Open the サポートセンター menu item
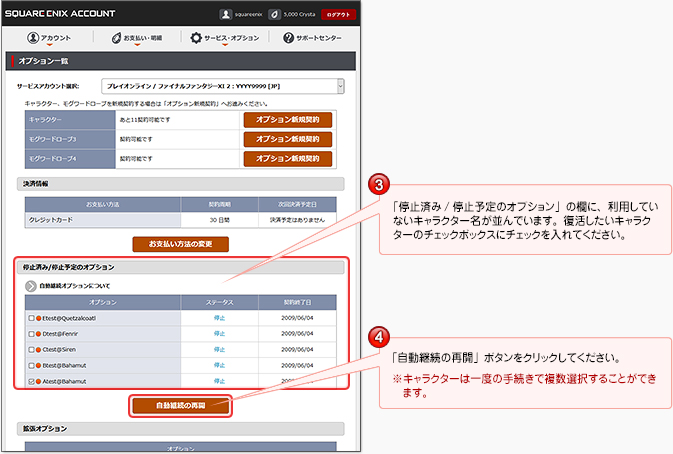Screen dimensions: 673x454 click(x=312, y=38)
